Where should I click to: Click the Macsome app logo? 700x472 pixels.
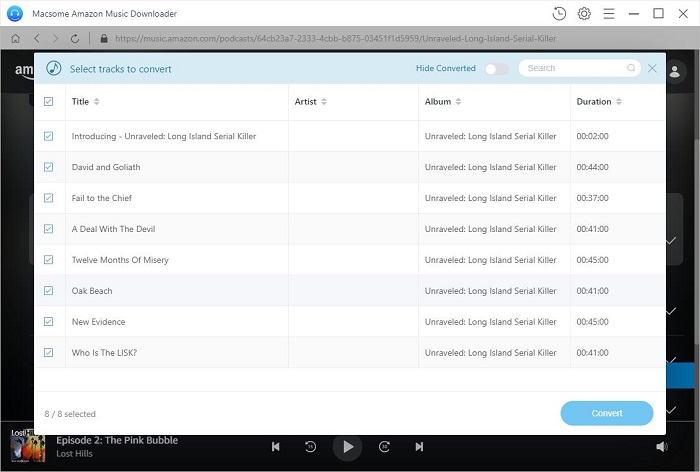[15, 13]
